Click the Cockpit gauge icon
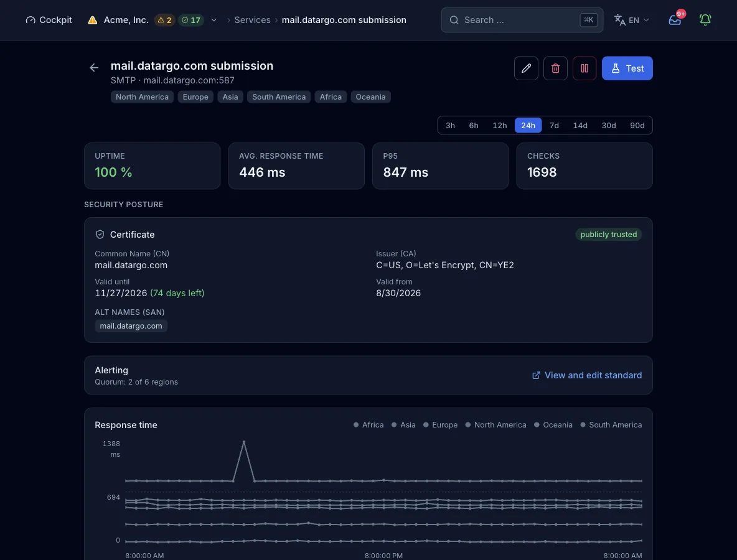The image size is (737, 560). coord(31,20)
